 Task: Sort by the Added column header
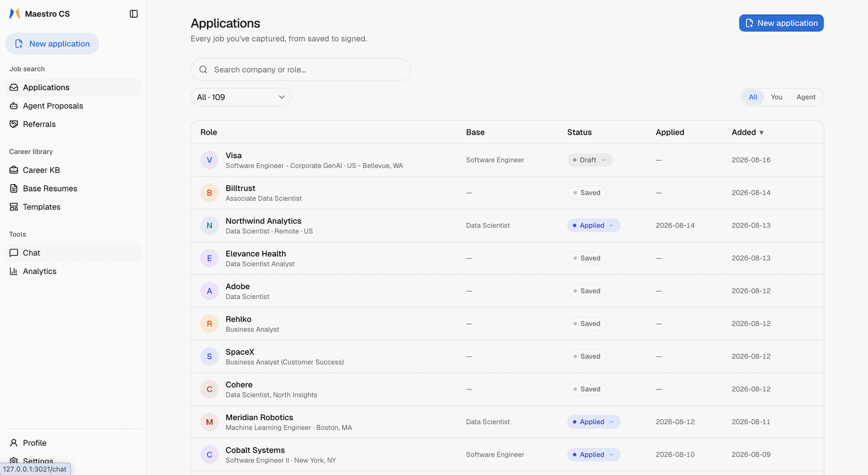pyautogui.click(x=748, y=132)
